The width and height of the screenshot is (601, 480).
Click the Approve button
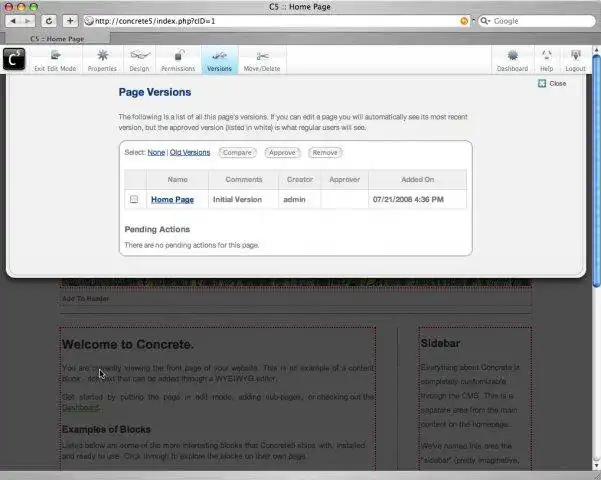pyautogui.click(x=282, y=153)
